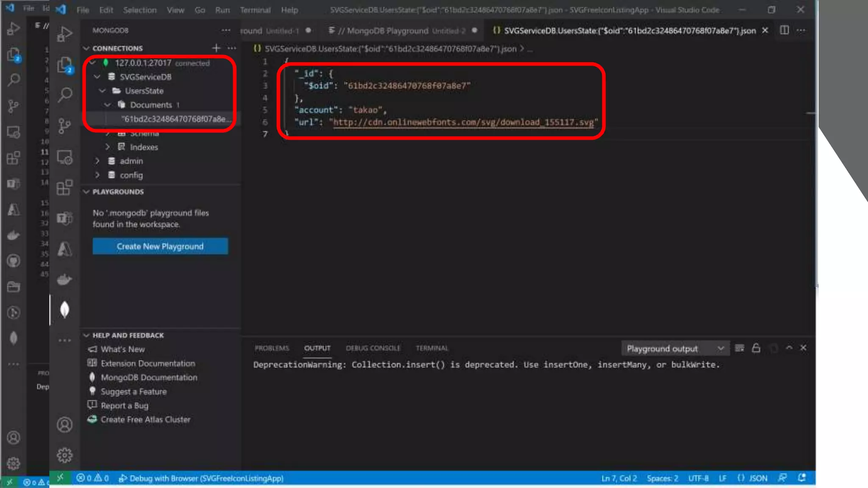The image size is (868, 488).
Task: Expand the config database
Action: [x=97, y=175]
